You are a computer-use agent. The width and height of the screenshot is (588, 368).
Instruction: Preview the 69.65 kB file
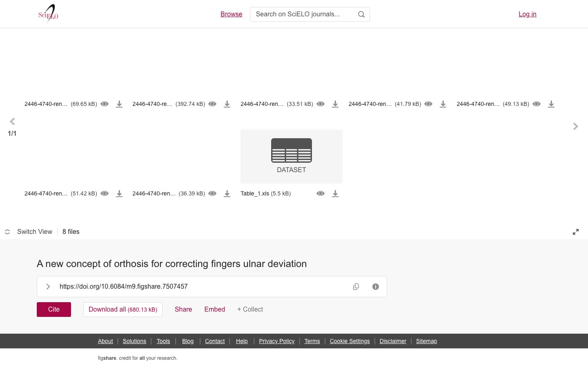(x=105, y=104)
